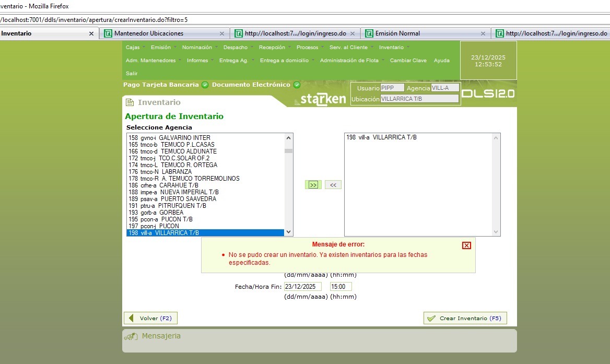Open the Cajas dropdown menu
Viewport: 610px width, 364px height.
coord(133,48)
